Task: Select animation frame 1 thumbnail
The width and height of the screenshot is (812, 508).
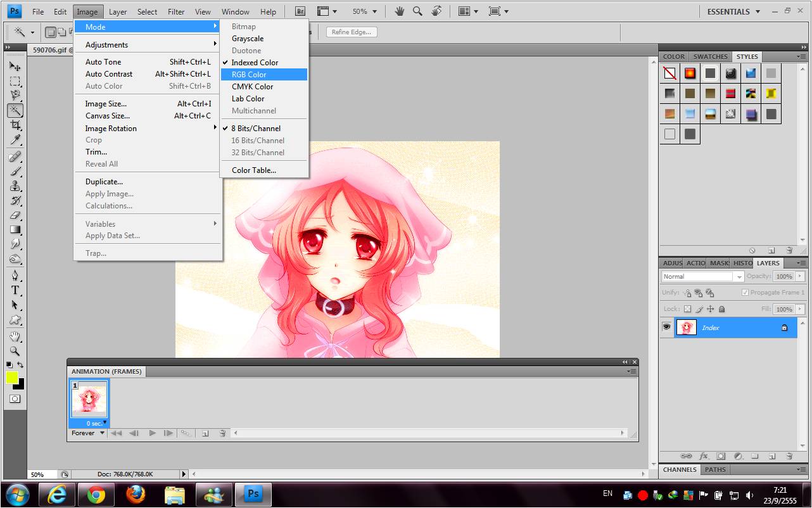Action: pyautogui.click(x=89, y=399)
